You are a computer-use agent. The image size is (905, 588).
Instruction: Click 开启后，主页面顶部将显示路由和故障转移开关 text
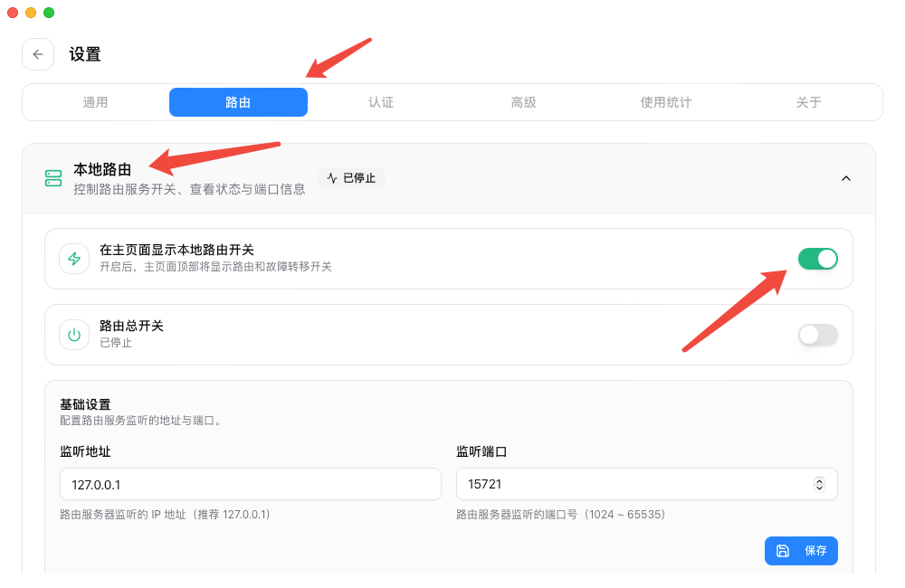[x=216, y=267]
